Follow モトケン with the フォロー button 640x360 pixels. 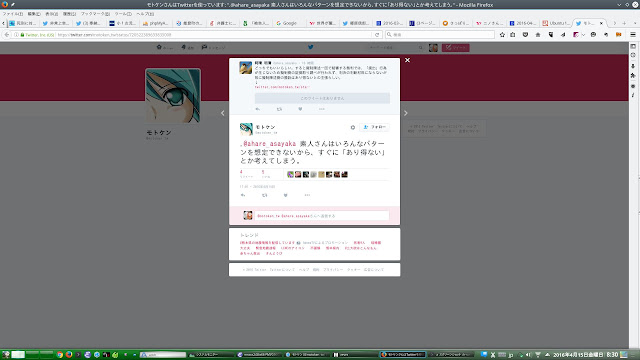[374, 127]
